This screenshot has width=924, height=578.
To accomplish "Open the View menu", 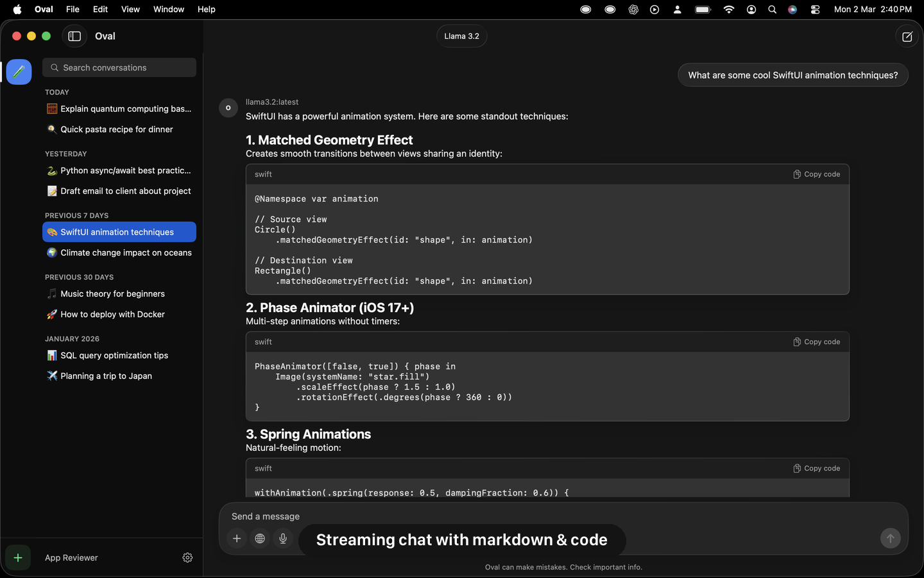I will (x=130, y=9).
